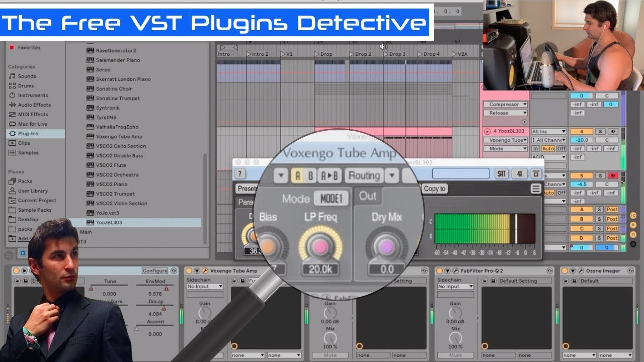Select Favorites in the browser
The height and width of the screenshot is (362, 644).
25,48
